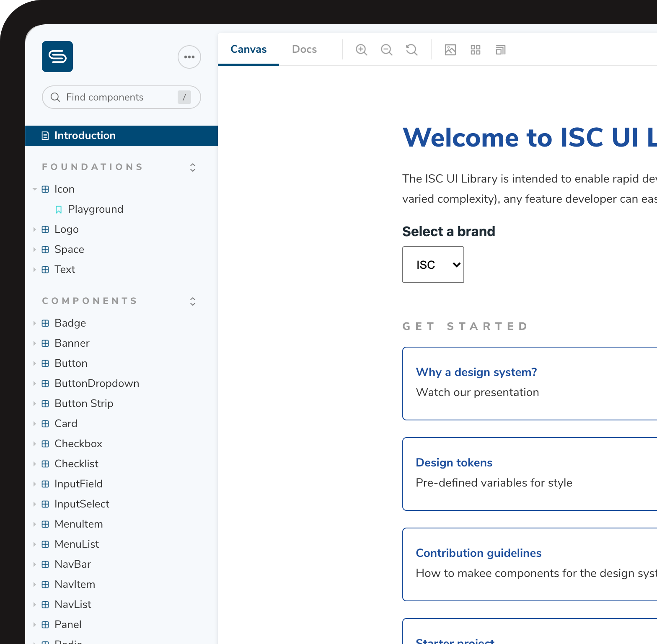The height and width of the screenshot is (644, 657).
Task: Click the COMPONENTS section heading
Action: 90,301
